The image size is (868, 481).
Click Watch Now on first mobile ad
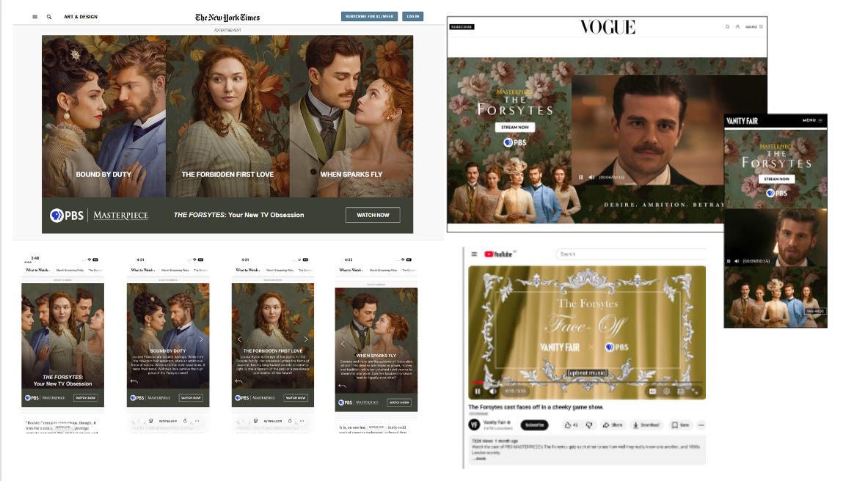[85, 397]
